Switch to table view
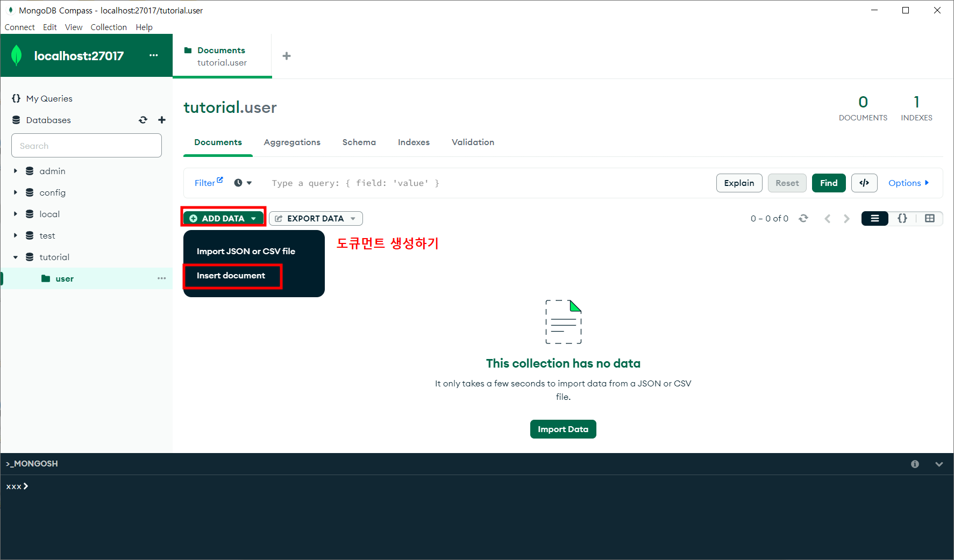The width and height of the screenshot is (954, 560). (930, 218)
